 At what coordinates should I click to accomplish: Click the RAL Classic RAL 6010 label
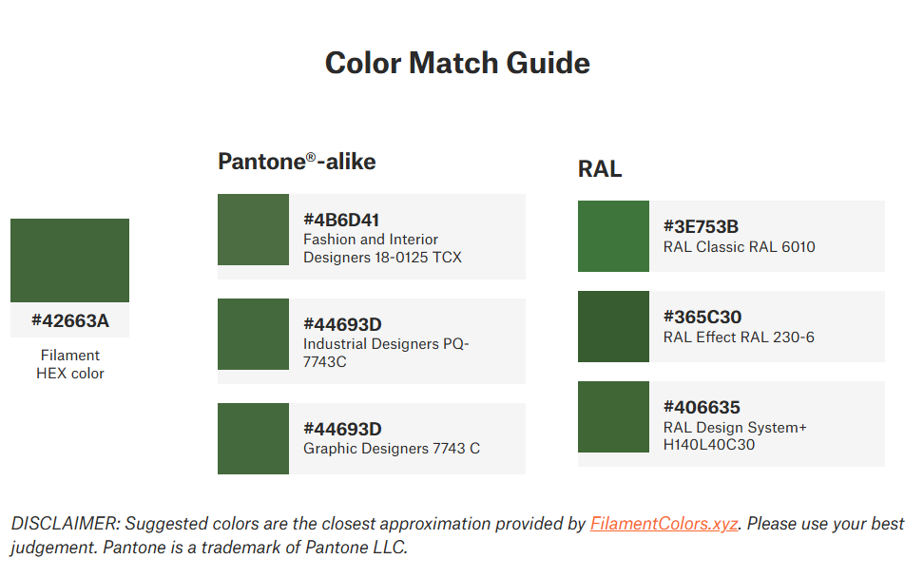tap(739, 247)
